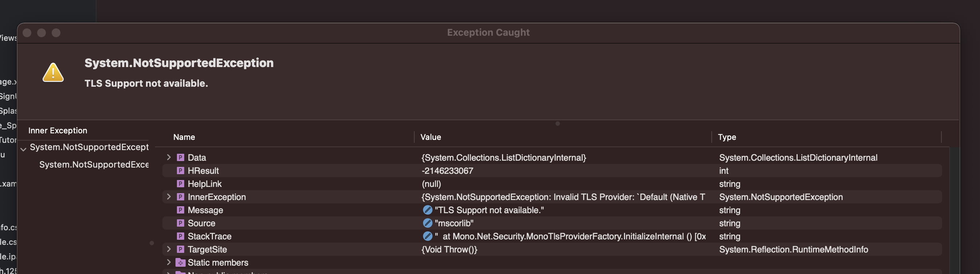Click the Name column header
This screenshot has height=274, width=980.
(184, 137)
